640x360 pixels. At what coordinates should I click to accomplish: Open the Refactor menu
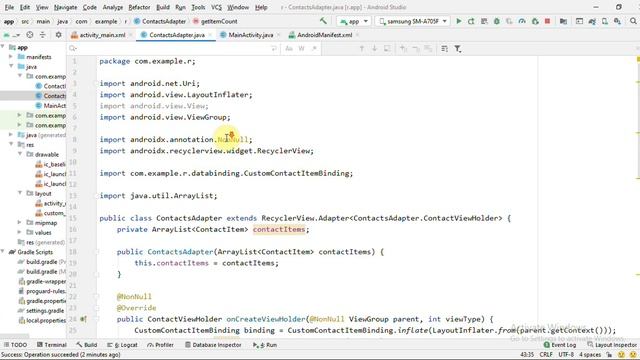(x=139, y=7)
